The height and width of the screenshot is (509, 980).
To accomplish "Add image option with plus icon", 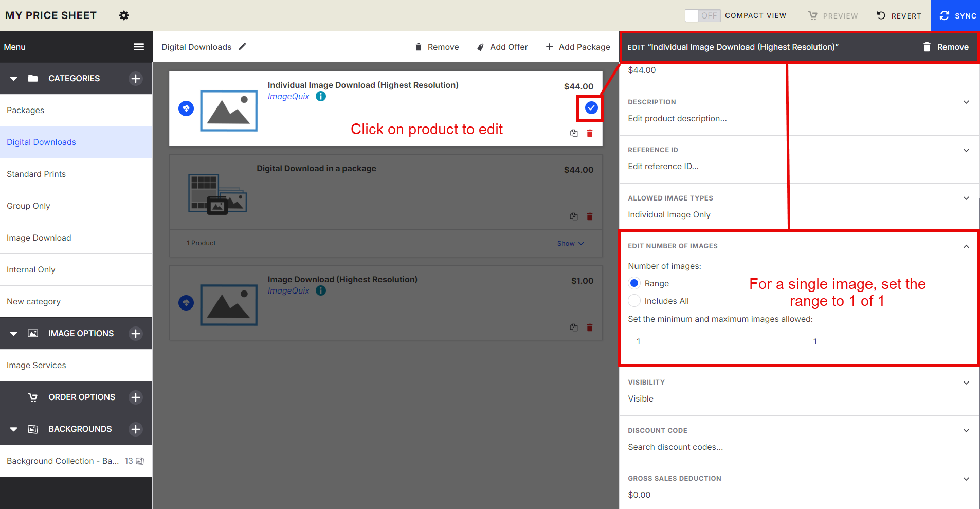I will (x=136, y=334).
